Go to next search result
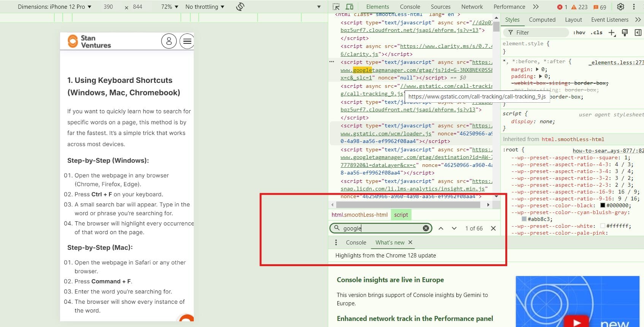The width and height of the screenshot is (644, 327). point(454,229)
